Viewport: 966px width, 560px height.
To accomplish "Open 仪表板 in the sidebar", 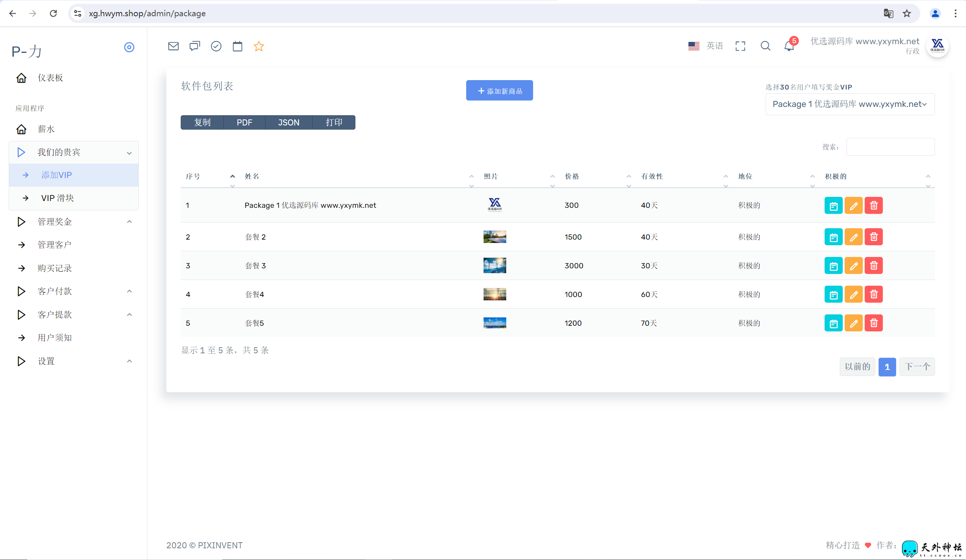I will point(74,78).
